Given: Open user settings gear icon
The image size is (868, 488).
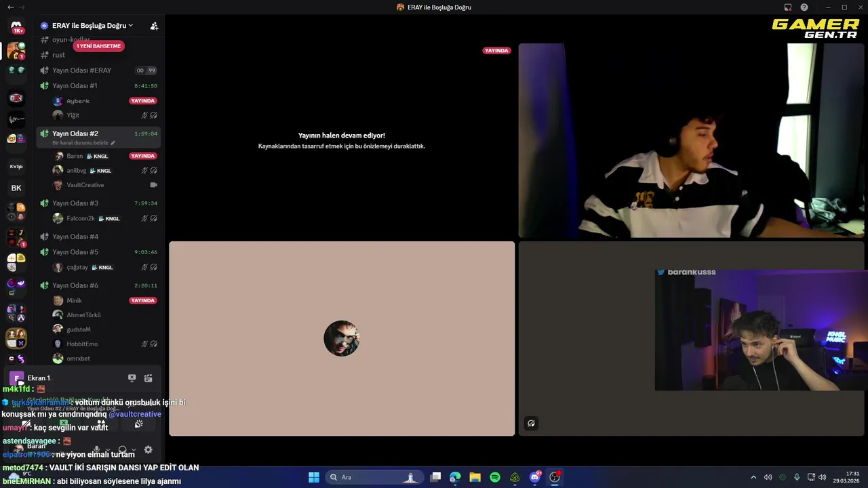Looking at the screenshot, I should [x=149, y=449].
